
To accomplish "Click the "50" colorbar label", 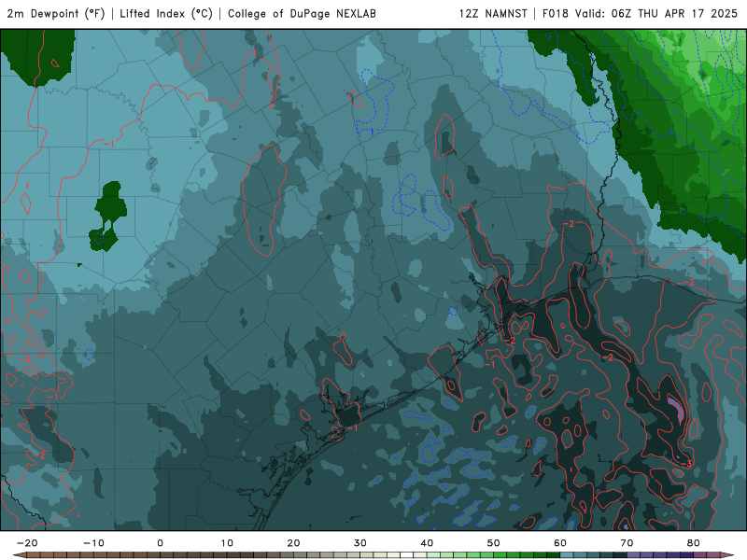I will pyautogui.click(x=494, y=543).
